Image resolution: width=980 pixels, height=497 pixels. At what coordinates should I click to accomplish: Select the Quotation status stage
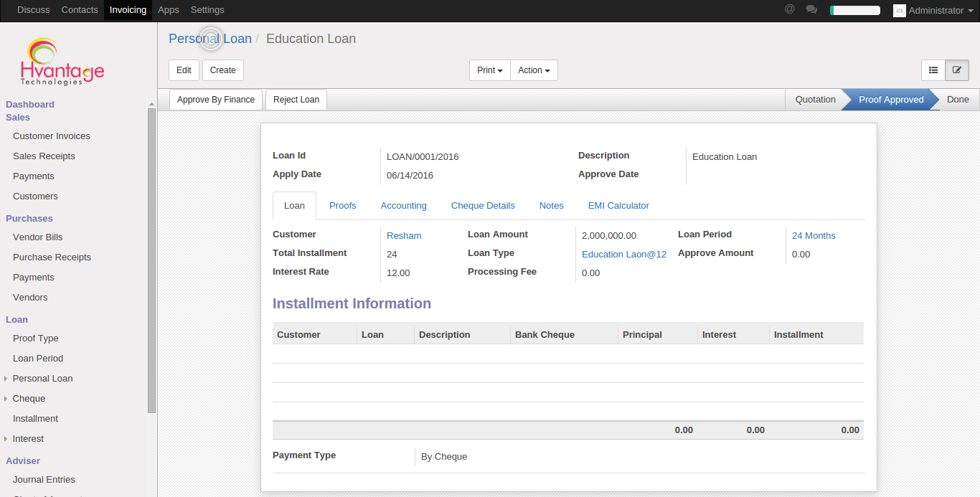(815, 100)
